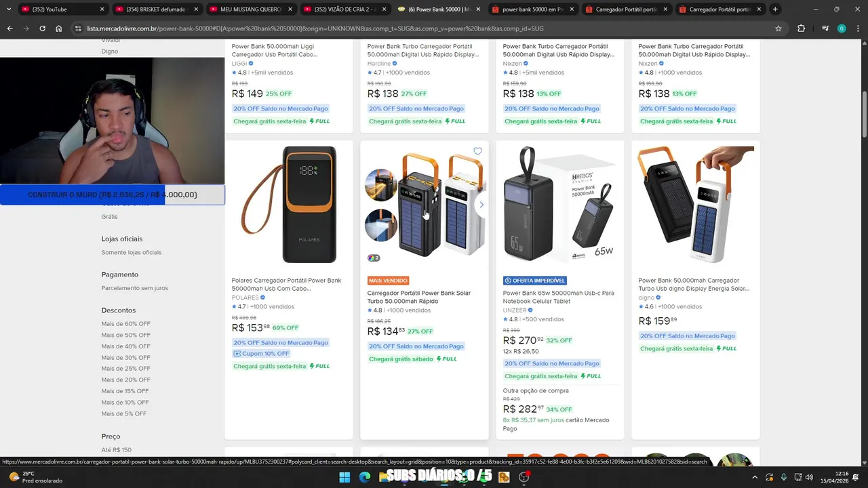868x488 pixels.
Task: Switch to BRISKET defumado YouTube tab
Action: point(155,9)
